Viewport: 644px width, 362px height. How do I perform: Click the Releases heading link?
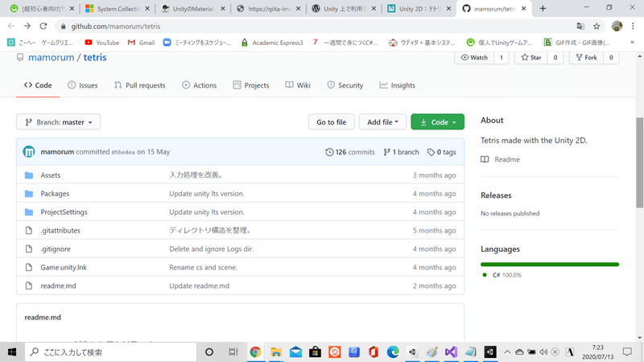(496, 195)
